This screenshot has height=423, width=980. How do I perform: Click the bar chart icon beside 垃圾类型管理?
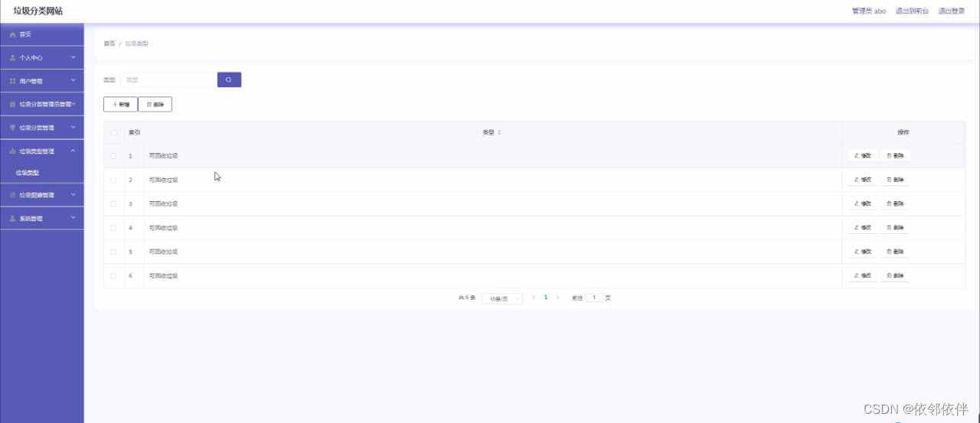pyautogui.click(x=12, y=151)
